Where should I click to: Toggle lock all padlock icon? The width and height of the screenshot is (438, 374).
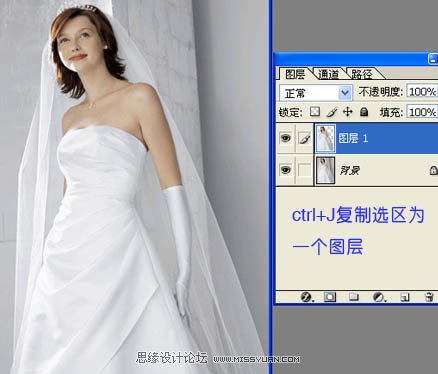click(364, 112)
